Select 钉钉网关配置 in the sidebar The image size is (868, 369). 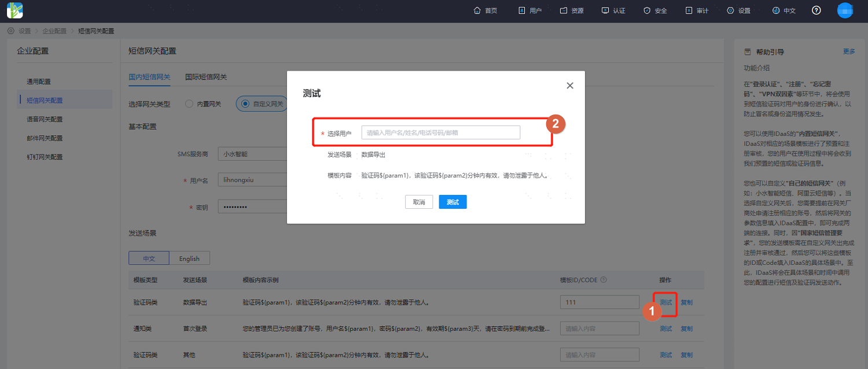[x=45, y=157]
